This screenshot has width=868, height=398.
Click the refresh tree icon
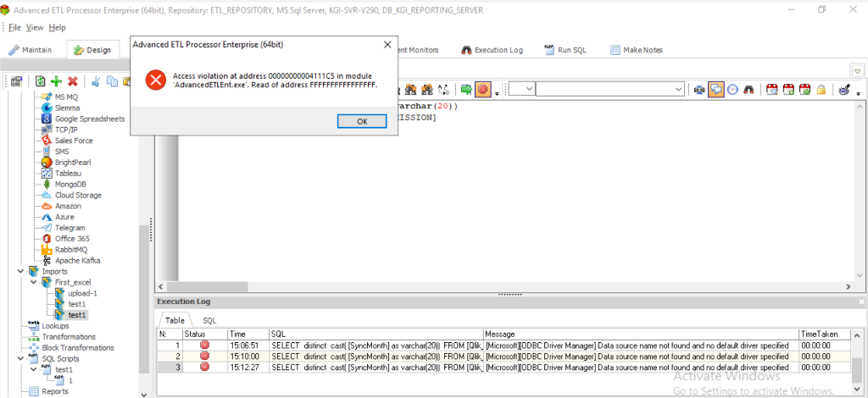[x=41, y=81]
